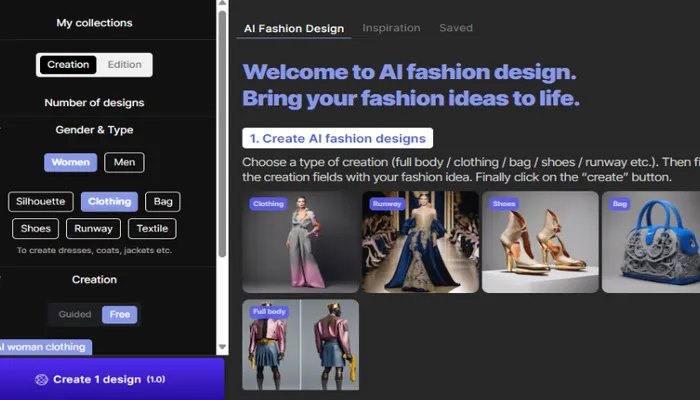Screen dimensions: 700x400
Task: Select the Women gender option
Action: tap(70, 162)
